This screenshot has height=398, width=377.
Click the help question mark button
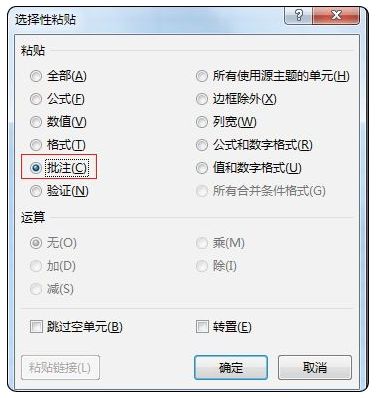[299, 16]
